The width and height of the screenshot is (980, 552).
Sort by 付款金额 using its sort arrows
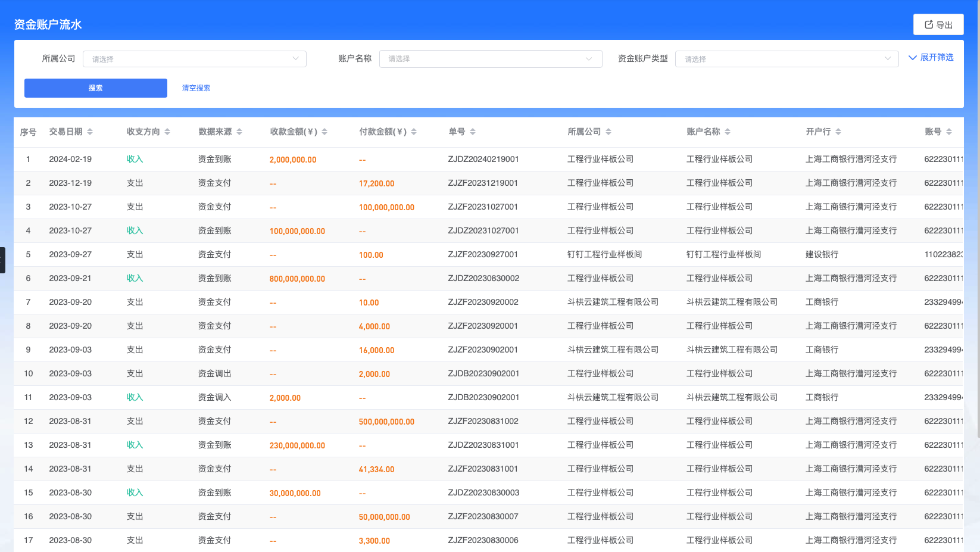click(413, 132)
